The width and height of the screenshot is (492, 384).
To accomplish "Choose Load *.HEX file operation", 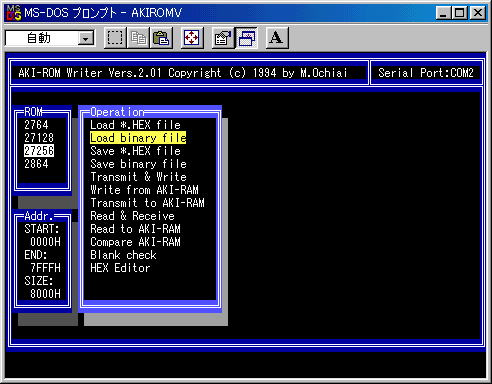I will click(x=135, y=125).
